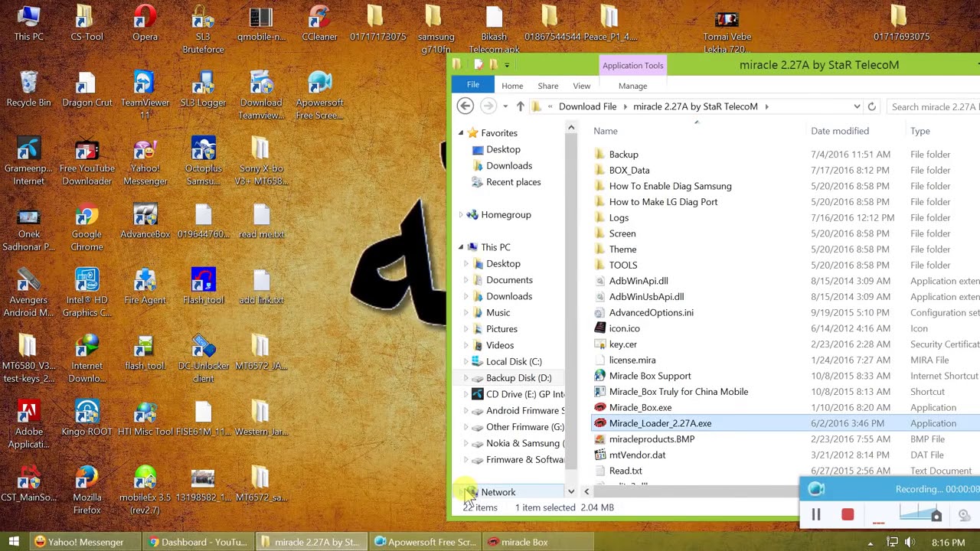Select Miracle_Box.exe file
The image size is (980, 551).
(640, 407)
